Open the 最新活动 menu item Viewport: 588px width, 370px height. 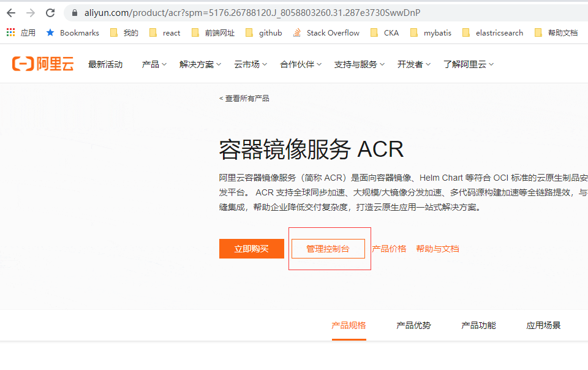(x=105, y=64)
